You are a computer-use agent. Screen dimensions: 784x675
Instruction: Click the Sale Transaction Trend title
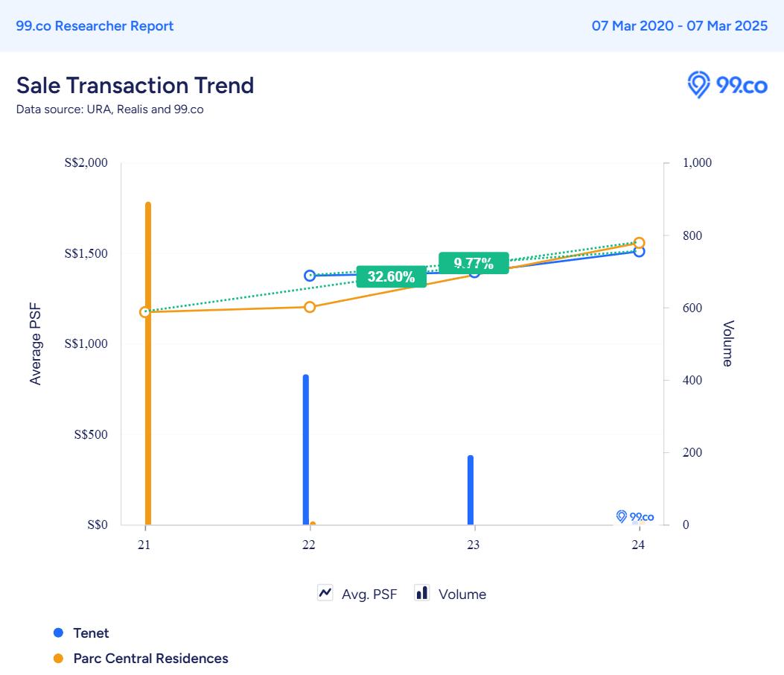[x=135, y=85]
